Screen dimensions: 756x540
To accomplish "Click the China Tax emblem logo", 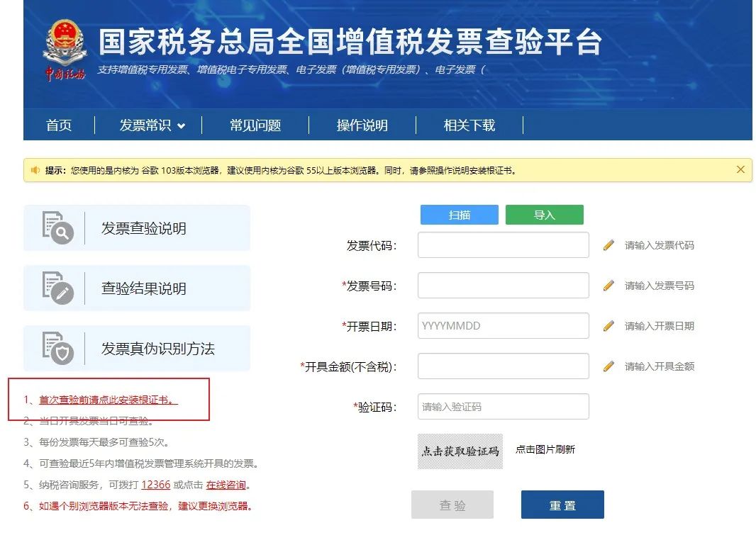I will pos(65,50).
